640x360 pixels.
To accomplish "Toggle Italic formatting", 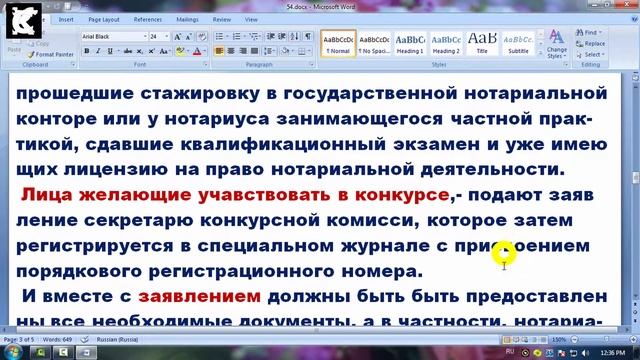I will [x=98, y=51].
